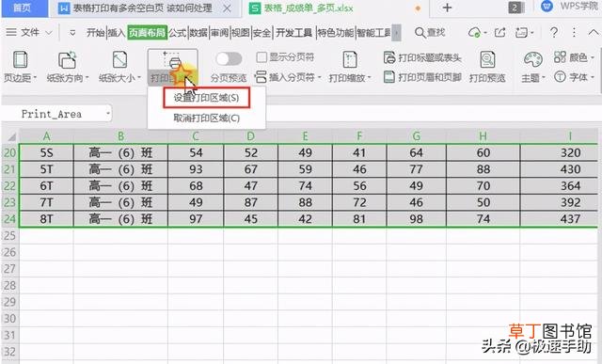602x364 pixels.
Task: Open the 颜色 theme colors dropdown
Action: click(x=574, y=57)
